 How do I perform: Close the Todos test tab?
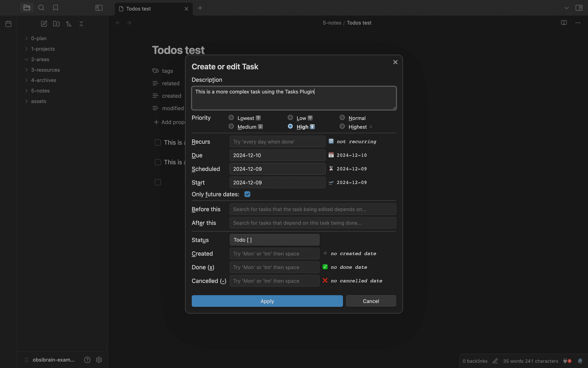[186, 9]
